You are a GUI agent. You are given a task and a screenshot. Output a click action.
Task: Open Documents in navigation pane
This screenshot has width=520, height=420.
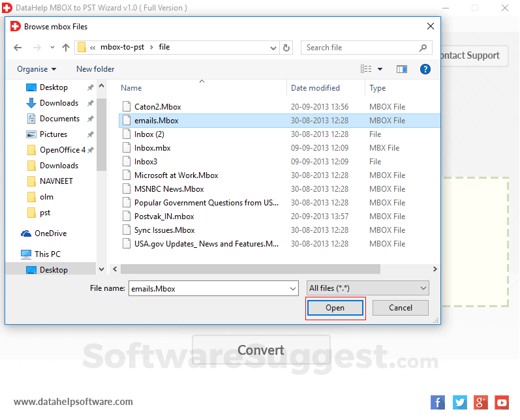(x=59, y=119)
